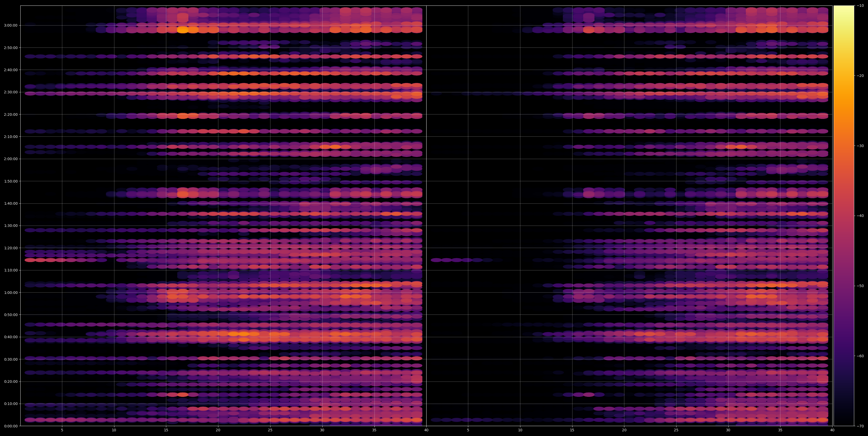Screen dimensions: 868x436
Task: Select x-axis label 10 of left plot
Action: pos(114,430)
